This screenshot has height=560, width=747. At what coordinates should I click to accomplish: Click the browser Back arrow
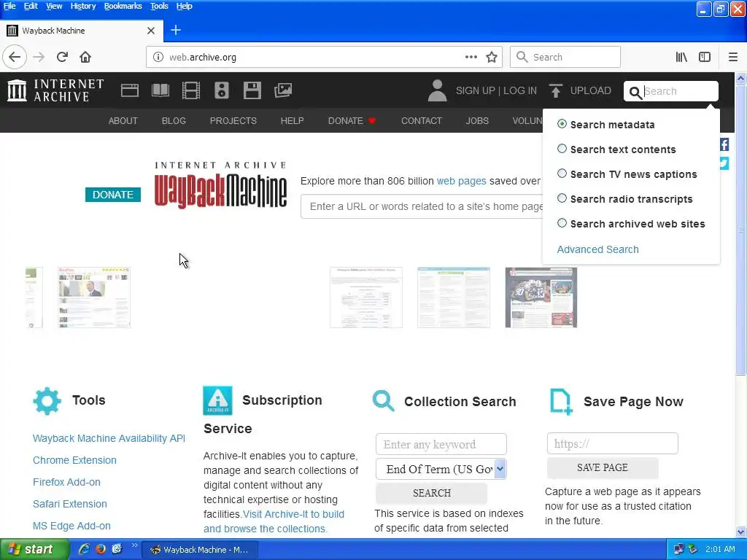click(x=15, y=57)
